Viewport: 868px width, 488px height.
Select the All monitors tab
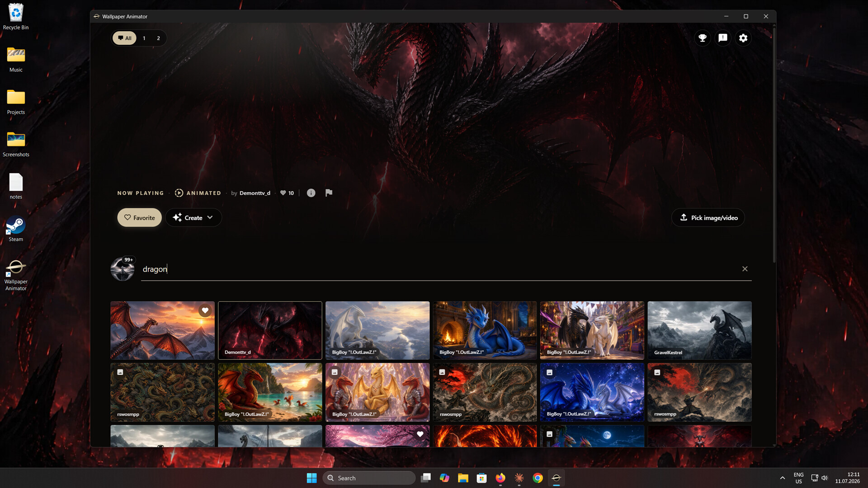click(124, 38)
